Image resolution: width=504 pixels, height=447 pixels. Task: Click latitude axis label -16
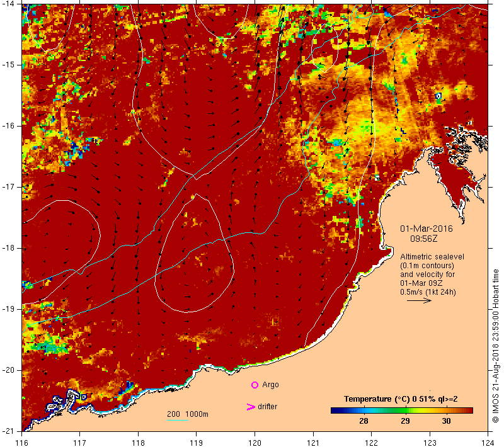[8, 125]
